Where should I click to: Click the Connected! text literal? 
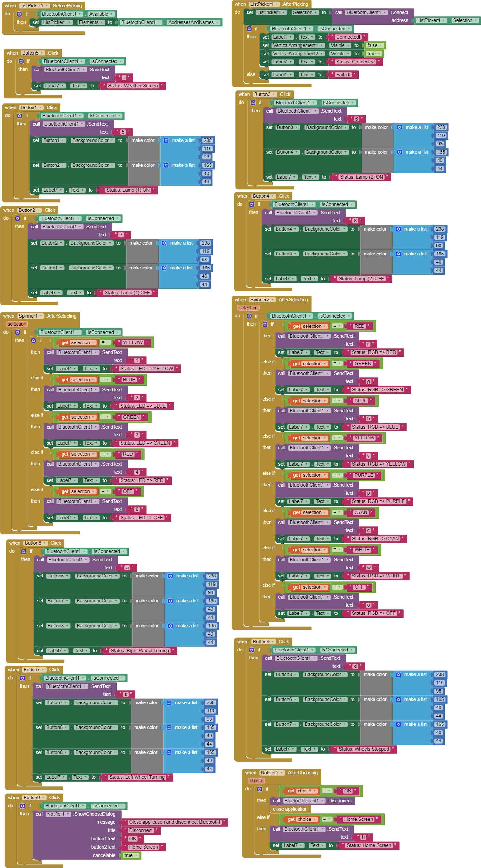tap(348, 37)
